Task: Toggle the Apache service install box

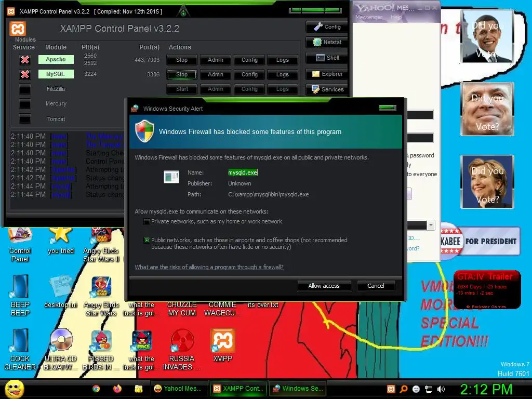Action: tap(25, 60)
